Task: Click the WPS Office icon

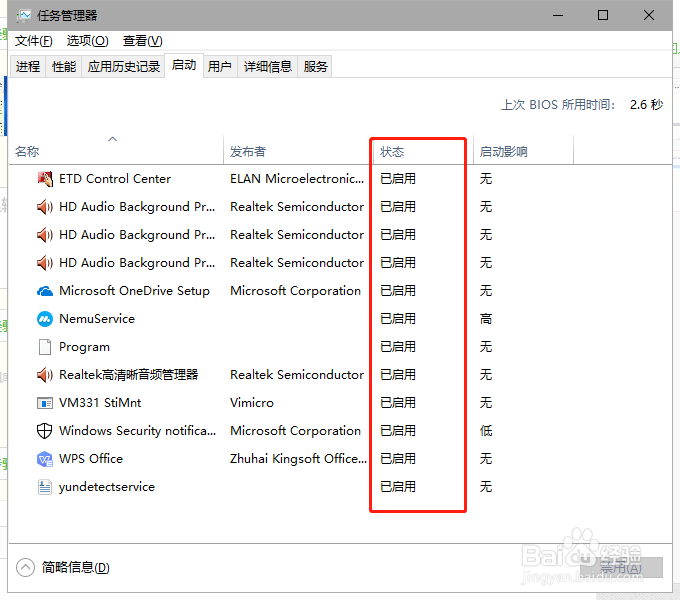Action: (x=45, y=459)
